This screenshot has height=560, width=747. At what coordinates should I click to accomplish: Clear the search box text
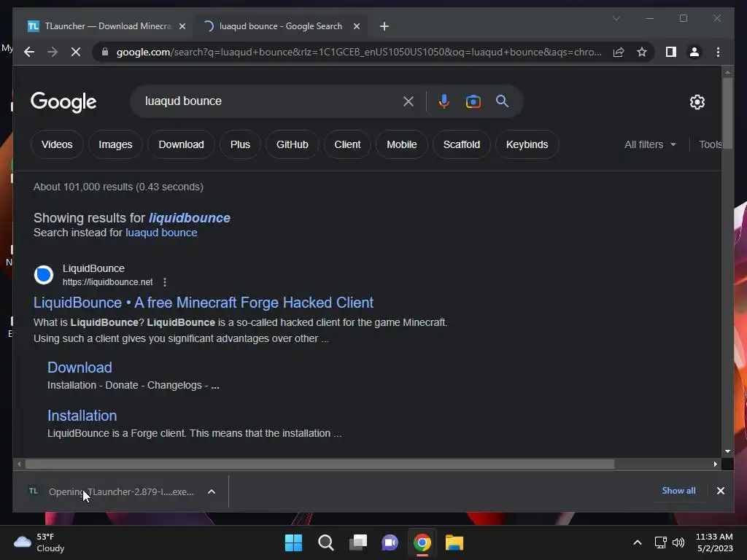coord(409,101)
